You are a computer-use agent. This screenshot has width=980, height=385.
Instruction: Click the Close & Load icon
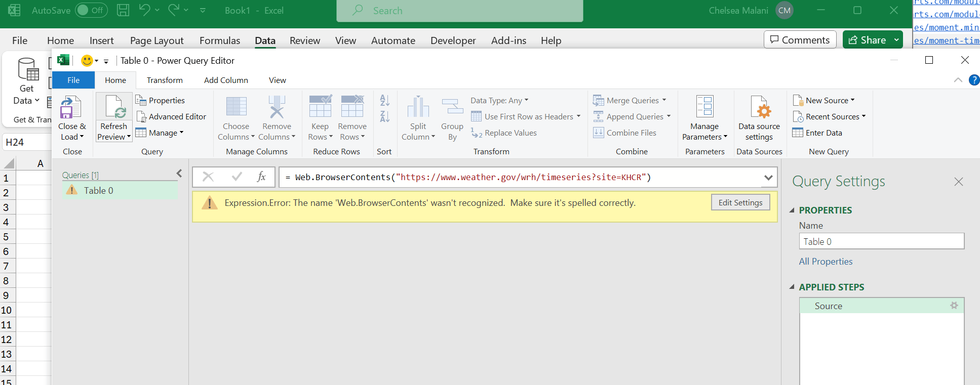click(71, 107)
